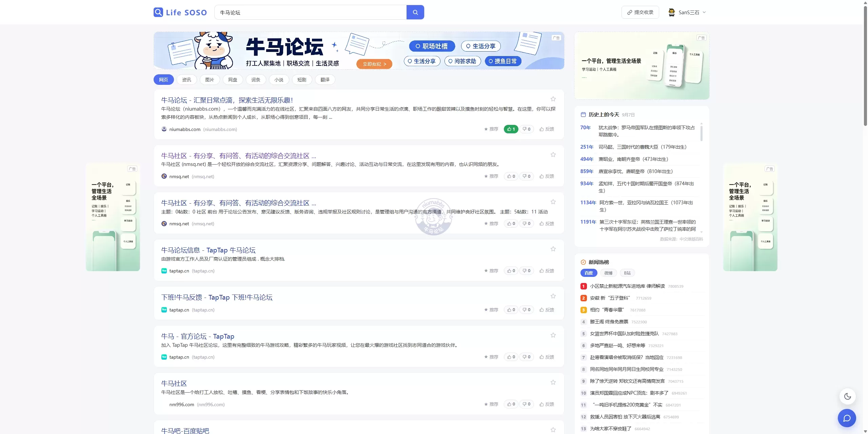Star the first 牛马社区 nmsq.net result
Viewport: 868px width, 434px height.
(553, 155)
